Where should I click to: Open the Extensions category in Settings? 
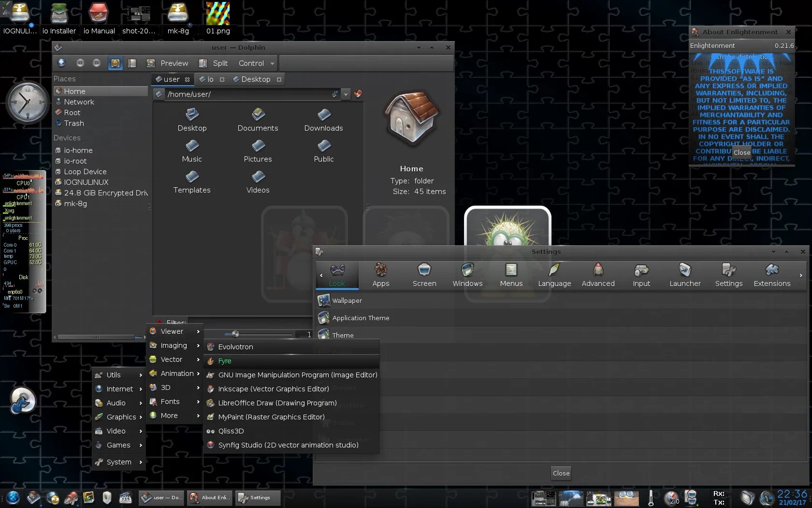pos(772,275)
